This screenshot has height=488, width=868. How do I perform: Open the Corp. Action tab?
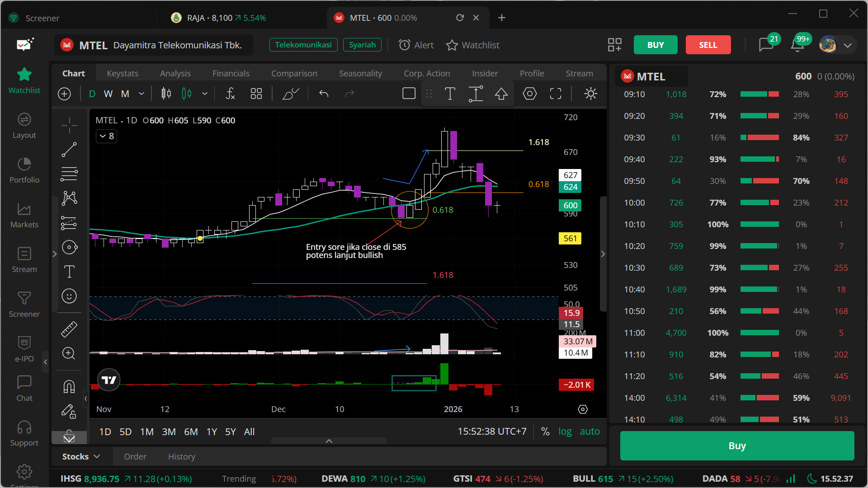pos(426,73)
